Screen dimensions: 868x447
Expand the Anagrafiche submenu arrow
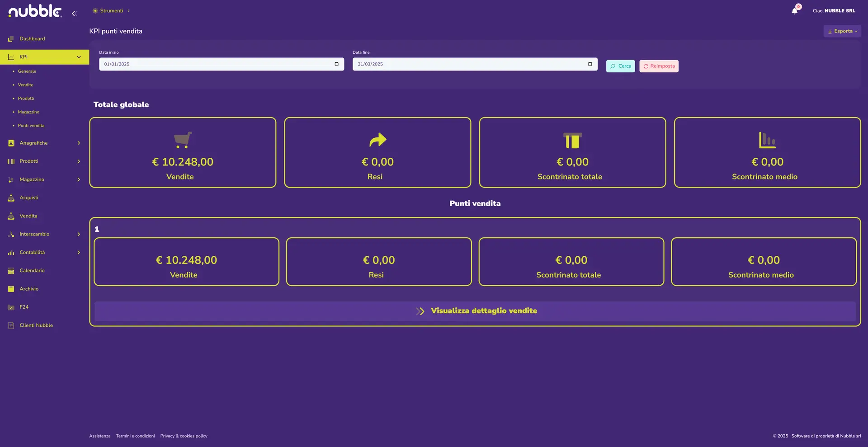[x=79, y=143]
